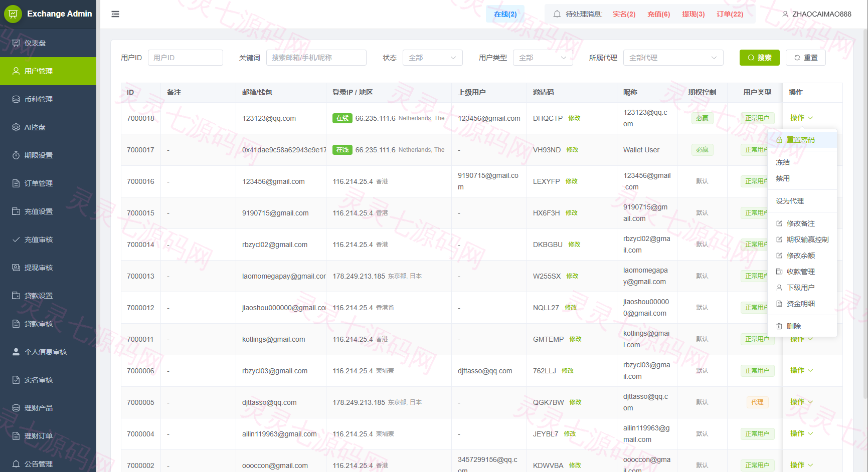The image size is (868, 472).
Task: Open 个人信息审核 person icon in sidebar
Action: click(16, 352)
